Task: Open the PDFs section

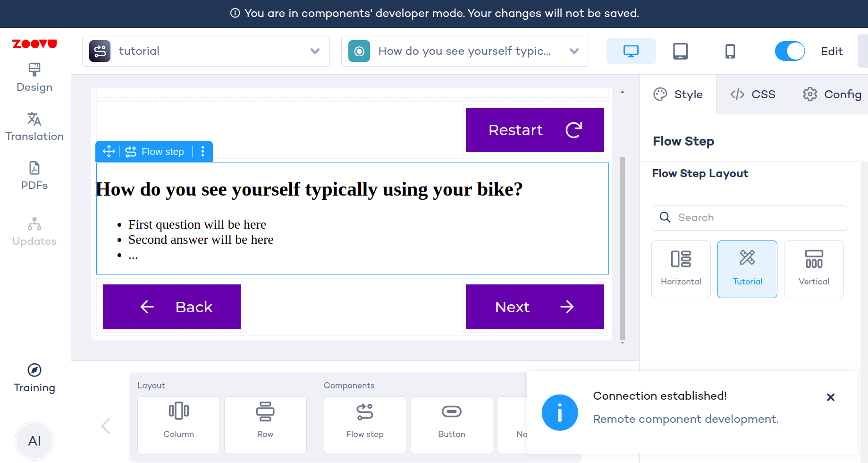Action: [34, 176]
